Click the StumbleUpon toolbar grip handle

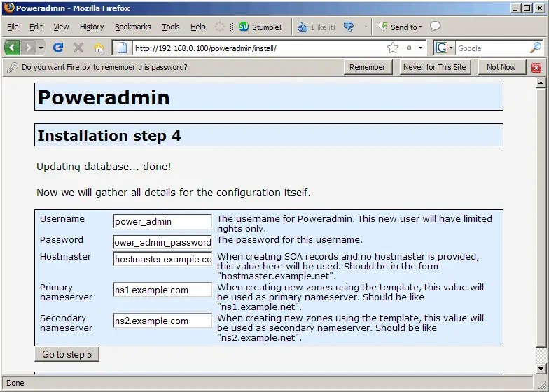231,27
